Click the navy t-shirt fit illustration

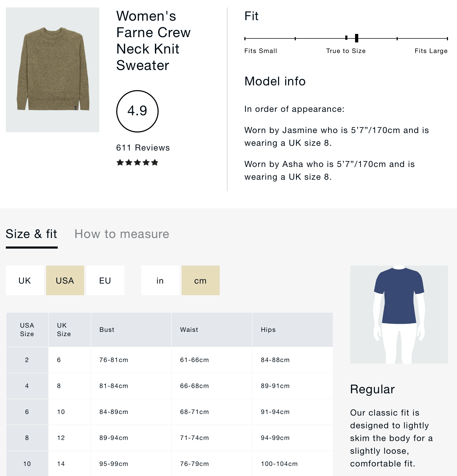click(399, 314)
